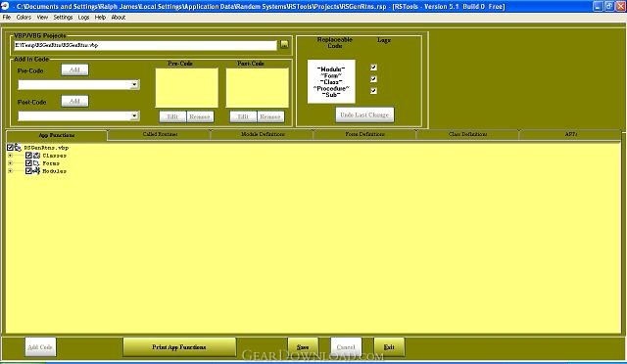This screenshot has width=627, height=364.
Task: Expand the Forms tree node
Action: [x=10, y=163]
